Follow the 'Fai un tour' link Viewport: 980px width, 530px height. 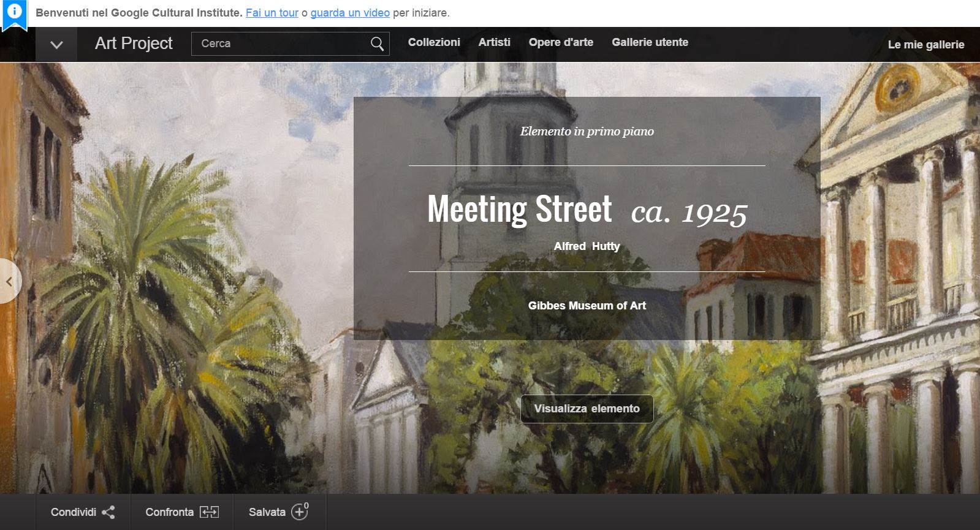272,13
